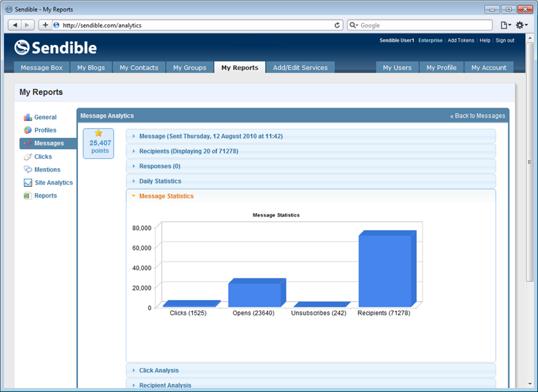Switch to the My Contacts tab
Viewport: 538px width, 392px height.
pyautogui.click(x=139, y=67)
